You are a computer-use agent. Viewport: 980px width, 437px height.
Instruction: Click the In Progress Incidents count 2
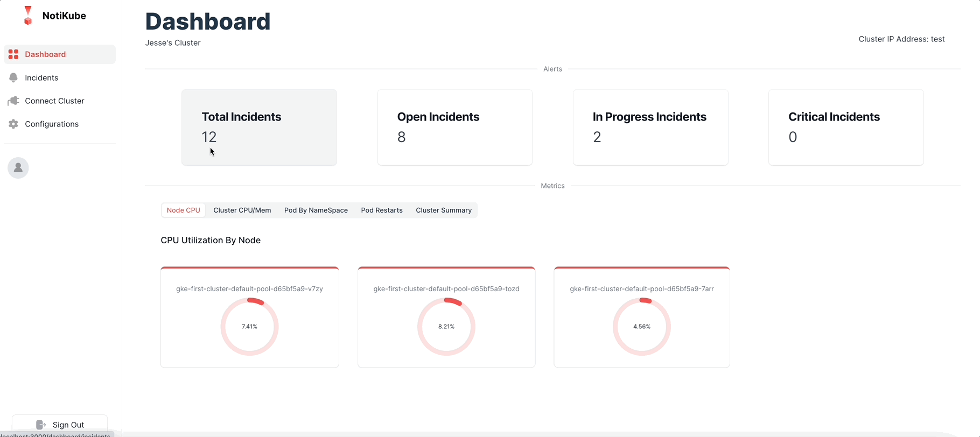[597, 137]
